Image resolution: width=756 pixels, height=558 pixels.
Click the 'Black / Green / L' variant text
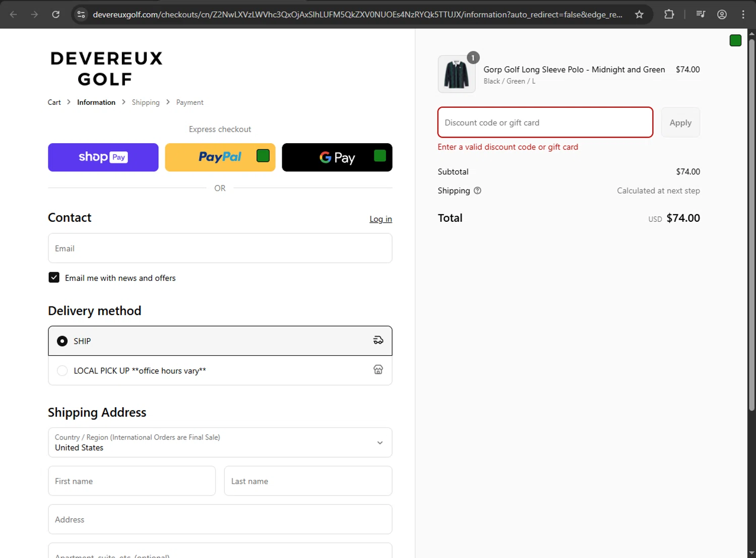pyautogui.click(x=510, y=81)
